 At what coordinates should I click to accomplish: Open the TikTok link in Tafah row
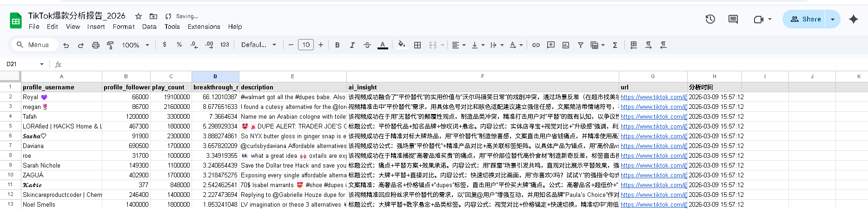(654, 116)
